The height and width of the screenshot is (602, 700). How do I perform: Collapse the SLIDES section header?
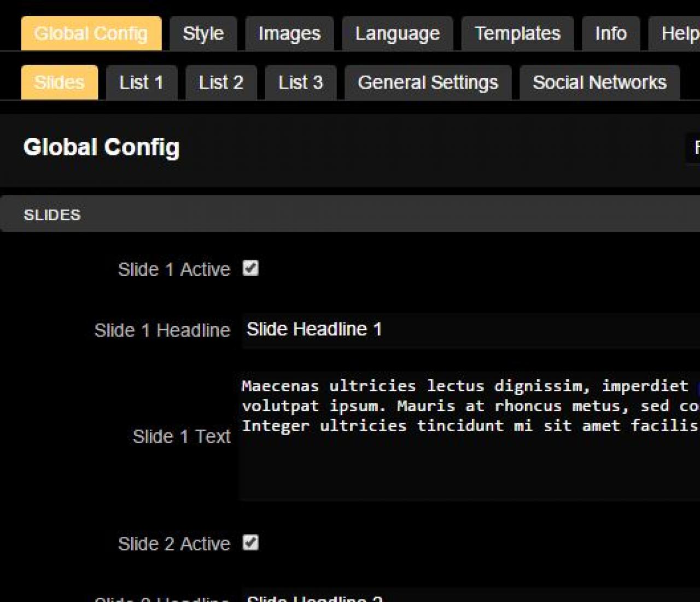click(350, 215)
